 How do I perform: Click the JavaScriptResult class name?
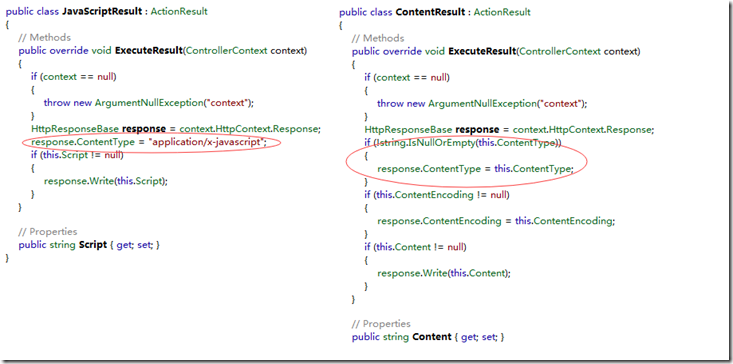pyautogui.click(x=102, y=12)
